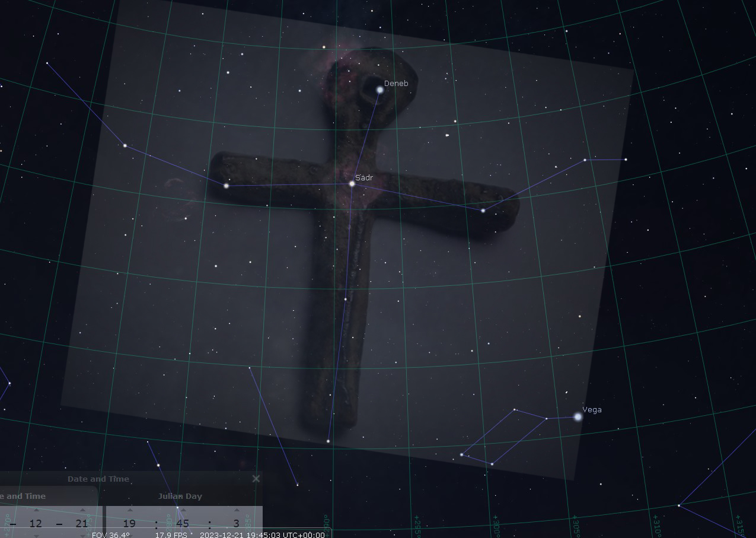Switch to the Julian Day tab
Image resolution: width=756 pixels, height=538 pixels.
pyautogui.click(x=180, y=496)
